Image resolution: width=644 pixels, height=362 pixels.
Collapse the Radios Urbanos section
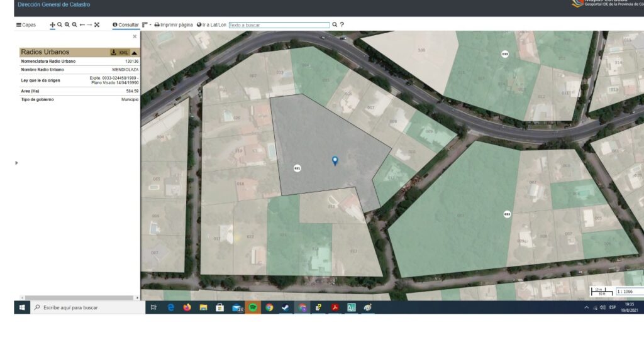click(x=134, y=52)
